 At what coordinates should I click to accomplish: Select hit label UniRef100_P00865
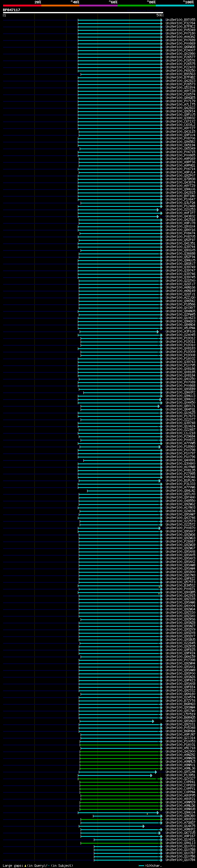[180, 155]
